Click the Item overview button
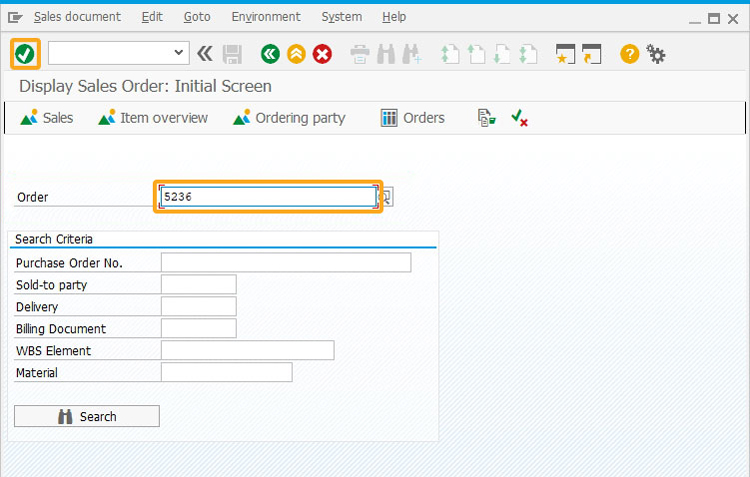The width and height of the screenshot is (750, 477). coord(153,118)
